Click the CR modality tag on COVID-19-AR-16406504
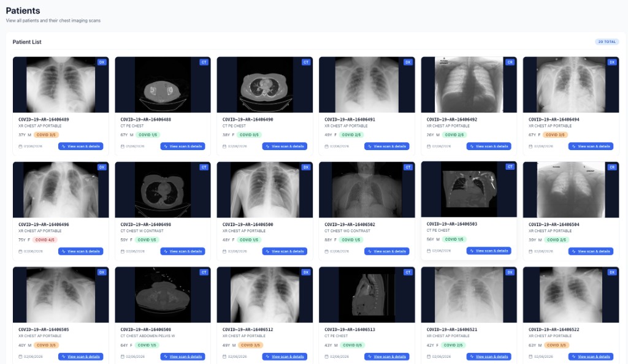The width and height of the screenshot is (628, 364). click(x=612, y=167)
